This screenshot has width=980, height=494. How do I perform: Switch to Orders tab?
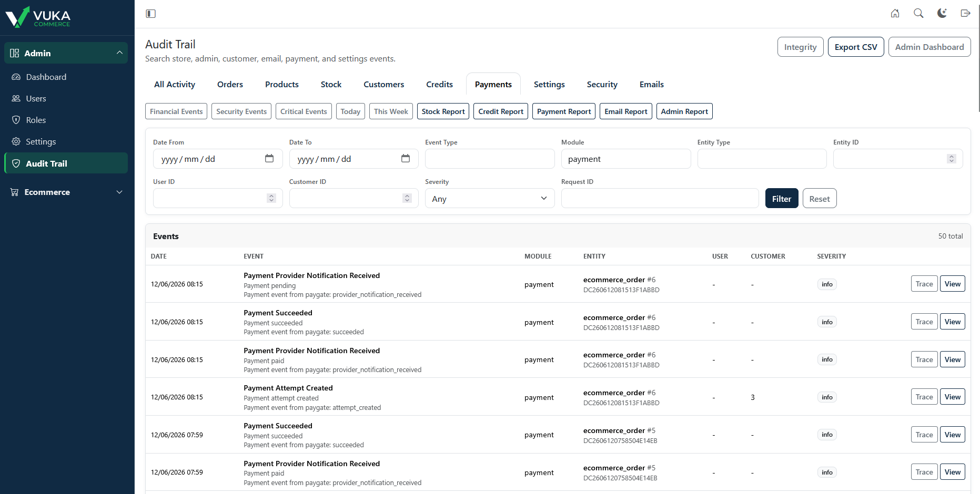(x=230, y=84)
